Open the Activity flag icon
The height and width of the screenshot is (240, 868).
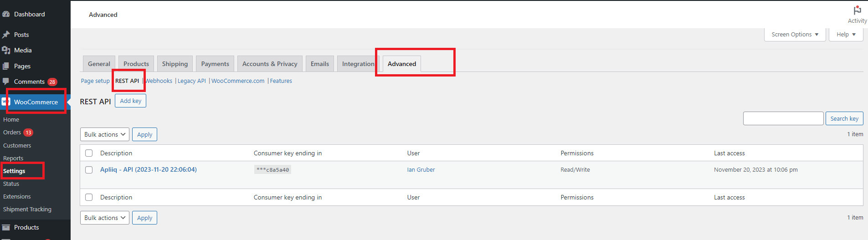(857, 10)
